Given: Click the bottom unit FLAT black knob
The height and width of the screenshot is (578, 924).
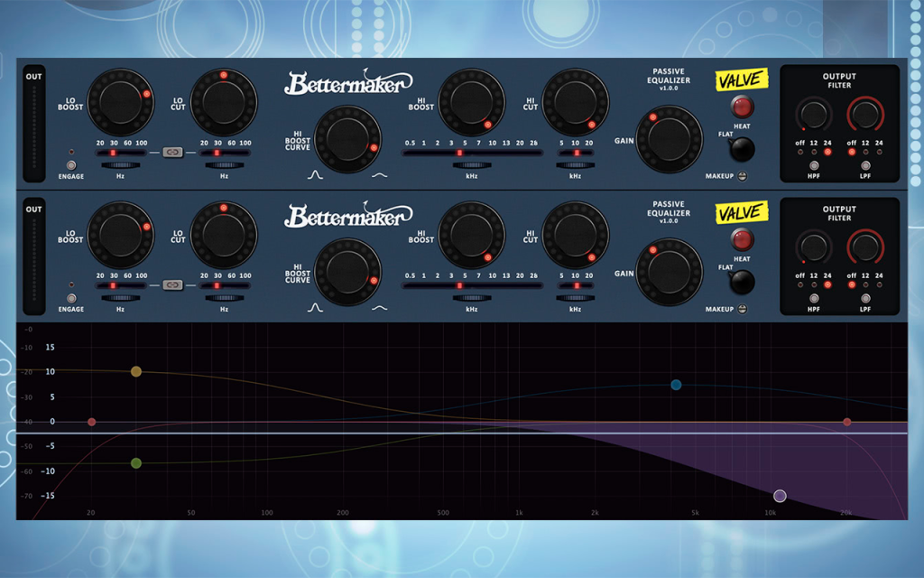Looking at the screenshot, I should [x=742, y=282].
